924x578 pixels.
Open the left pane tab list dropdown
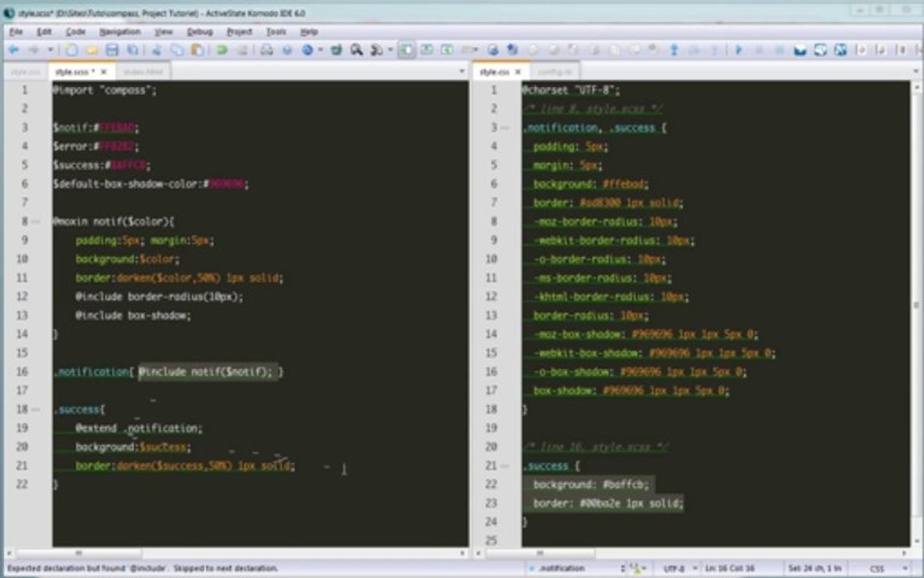coord(461,71)
